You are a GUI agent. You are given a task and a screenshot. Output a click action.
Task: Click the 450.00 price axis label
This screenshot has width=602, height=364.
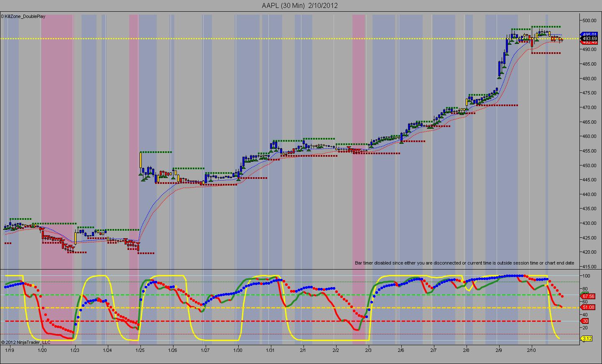pos(589,165)
